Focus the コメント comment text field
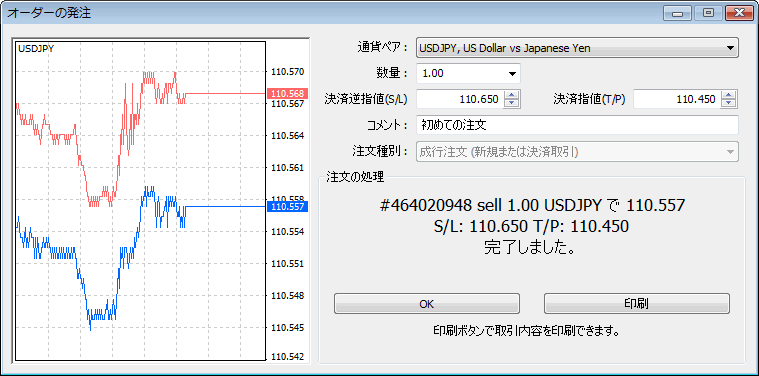Screen dimensions: 759x376 pyautogui.click(x=577, y=125)
